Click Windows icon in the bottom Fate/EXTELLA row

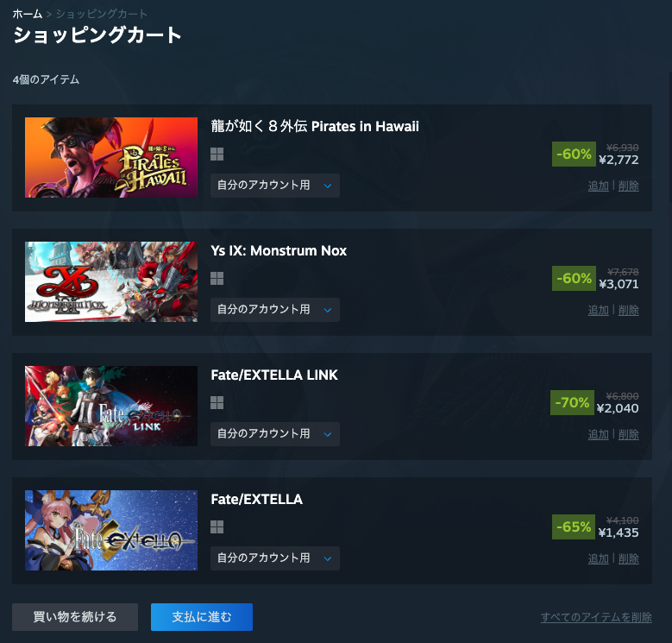[217, 527]
